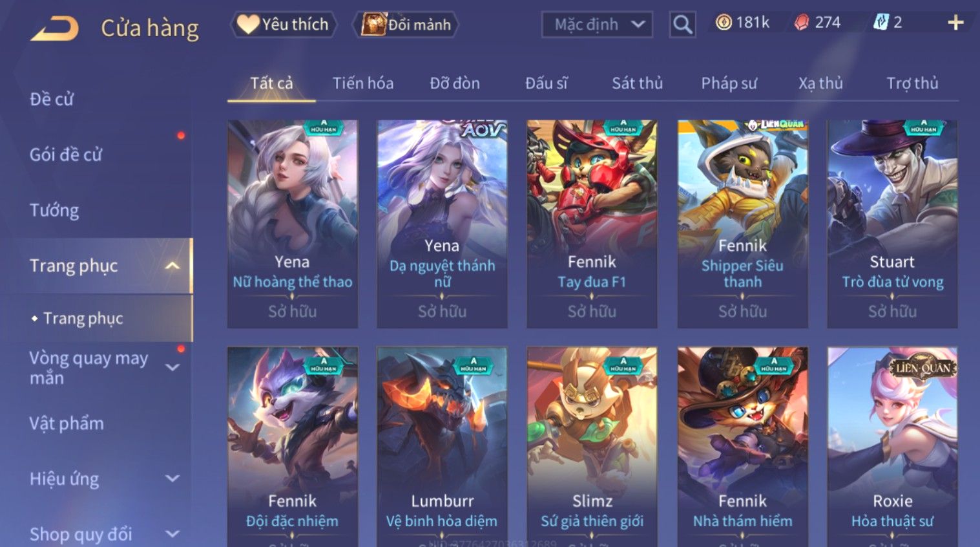Select Stuart Trò đùa tử vong skin
The image size is (980, 547).
click(x=892, y=224)
